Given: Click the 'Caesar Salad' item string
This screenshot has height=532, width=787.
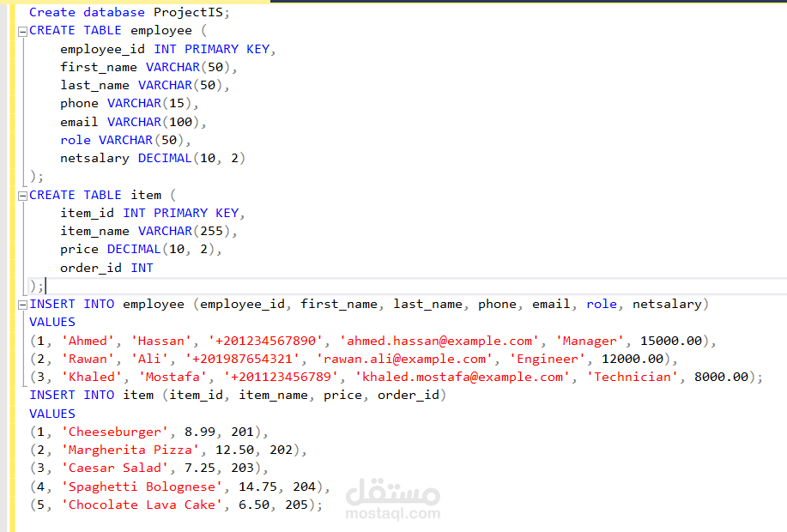Looking at the screenshot, I should tap(115, 469).
